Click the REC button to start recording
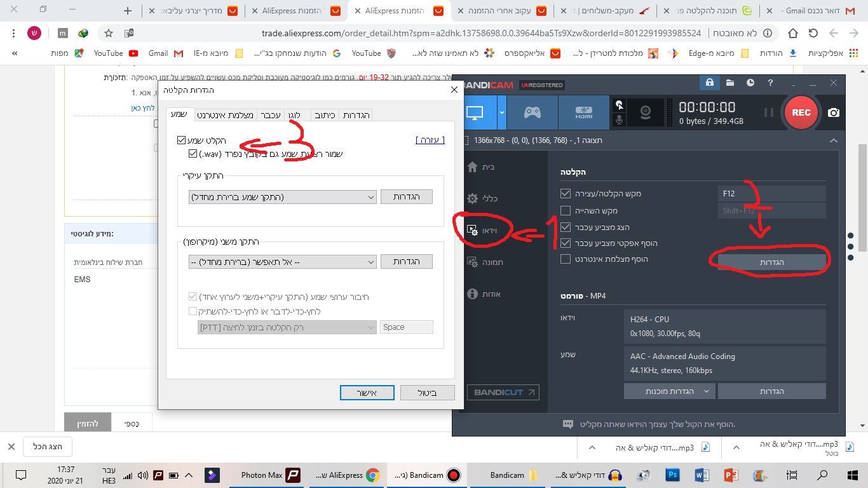This screenshot has width=868, height=488. [x=801, y=112]
